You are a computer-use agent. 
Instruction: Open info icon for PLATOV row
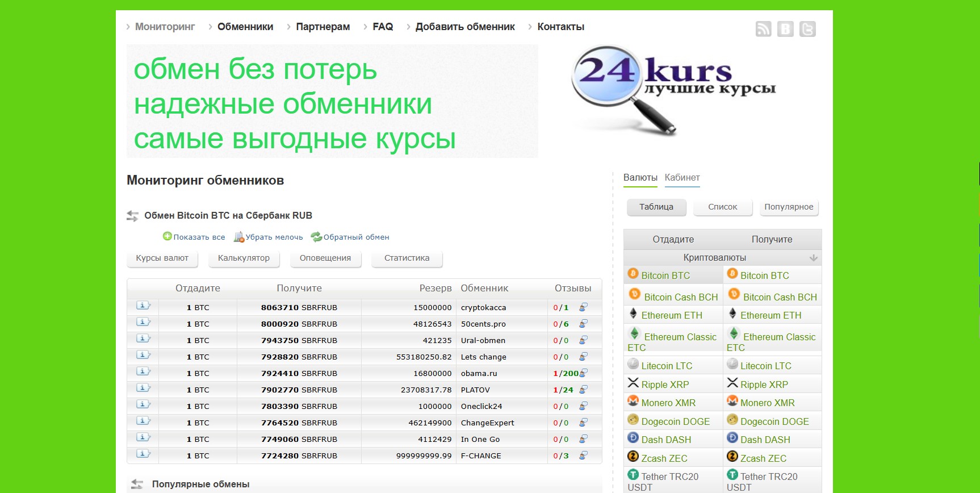pyautogui.click(x=143, y=388)
